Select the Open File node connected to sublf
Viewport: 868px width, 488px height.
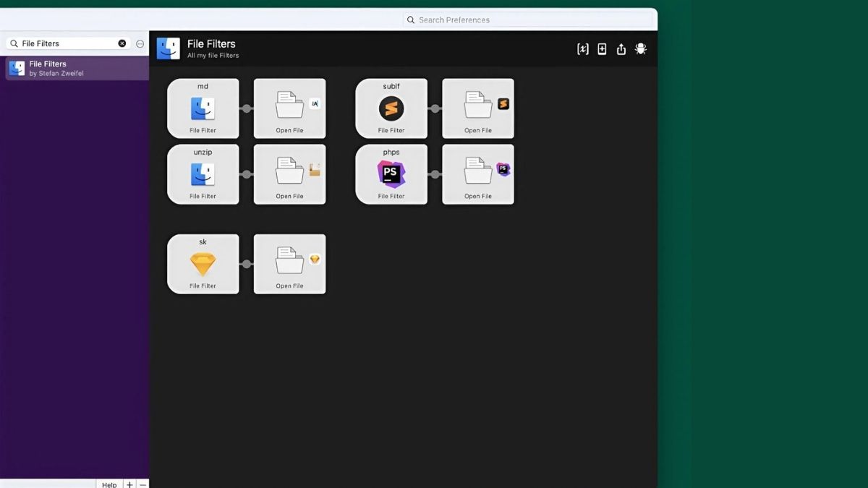click(478, 108)
